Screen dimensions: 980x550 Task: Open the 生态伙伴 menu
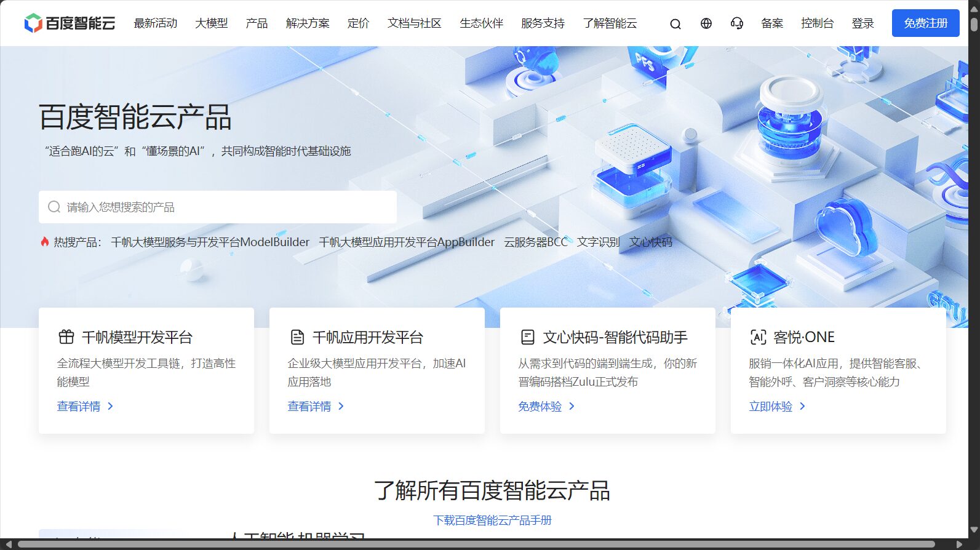(482, 23)
